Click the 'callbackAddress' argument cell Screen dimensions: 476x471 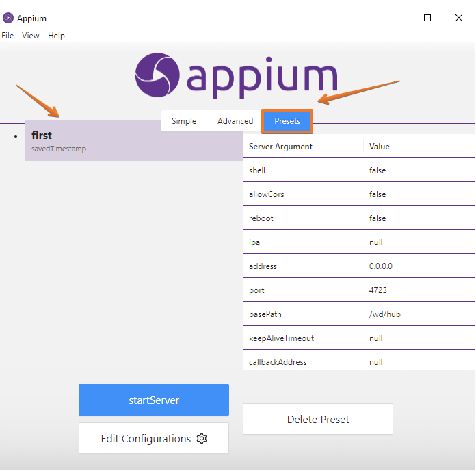303,361
